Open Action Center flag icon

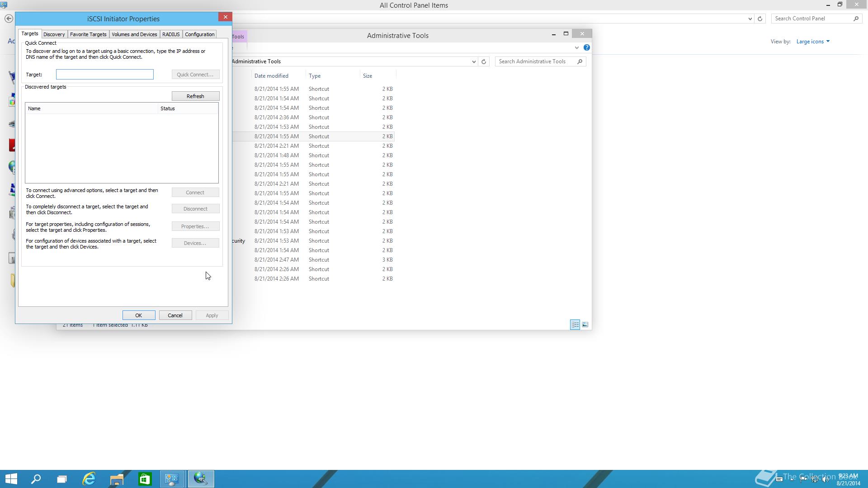coord(803,479)
